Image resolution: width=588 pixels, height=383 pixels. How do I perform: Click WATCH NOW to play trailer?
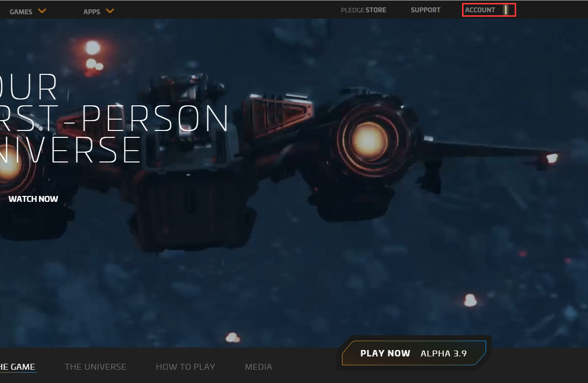(33, 199)
